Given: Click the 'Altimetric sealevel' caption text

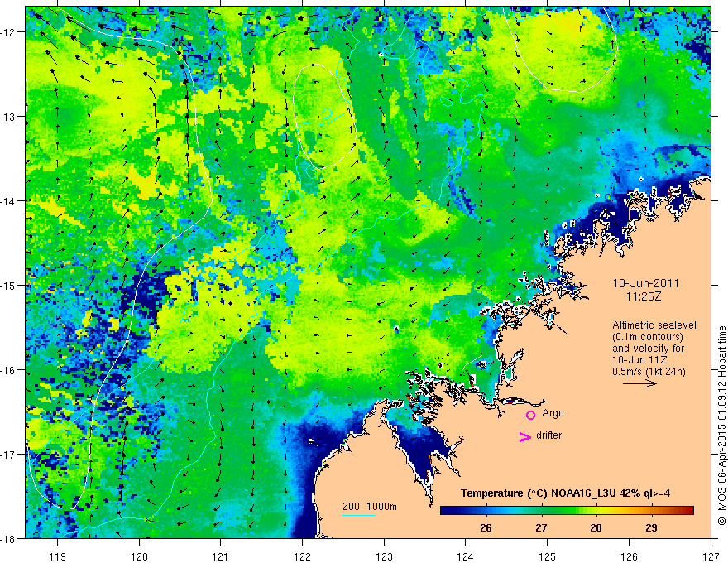Looking at the screenshot, I should coord(654,325).
